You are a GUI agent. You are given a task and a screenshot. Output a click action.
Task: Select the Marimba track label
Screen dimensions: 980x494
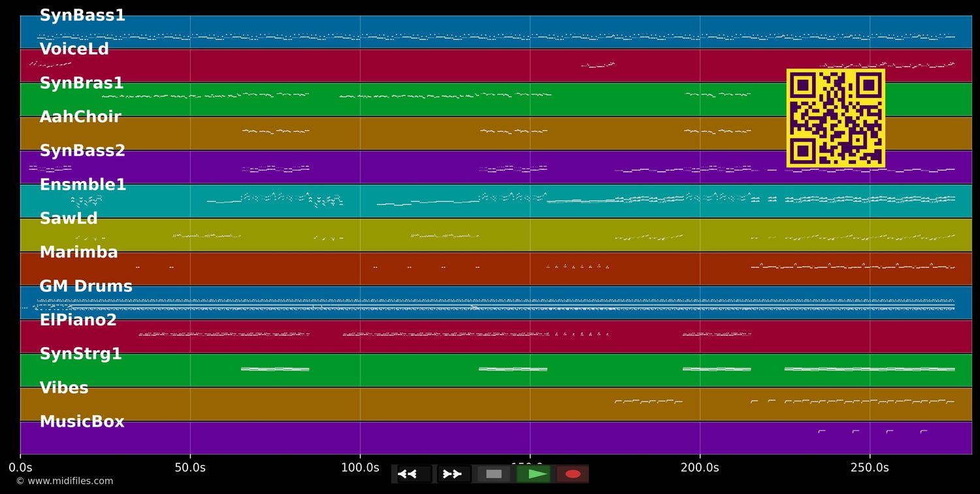78,252
